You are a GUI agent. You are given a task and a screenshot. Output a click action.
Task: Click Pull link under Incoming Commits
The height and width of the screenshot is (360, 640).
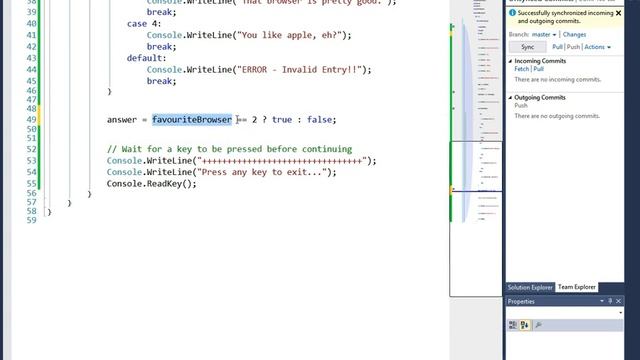point(538,69)
